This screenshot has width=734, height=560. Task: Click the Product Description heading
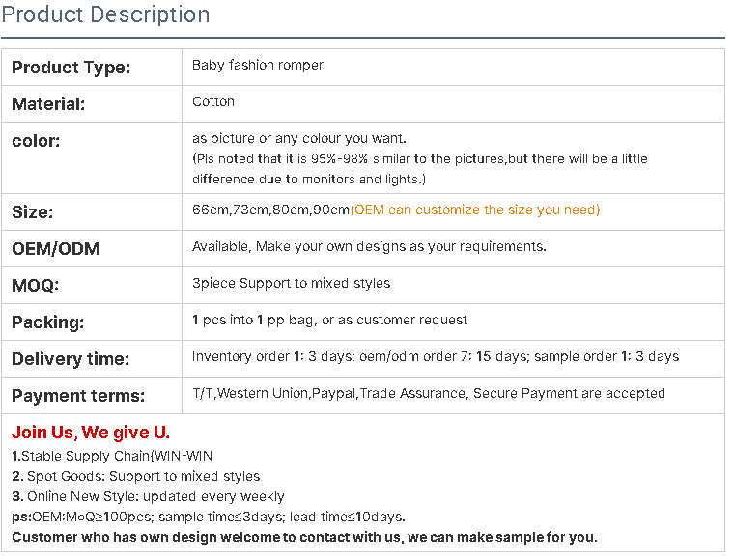(x=105, y=14)
